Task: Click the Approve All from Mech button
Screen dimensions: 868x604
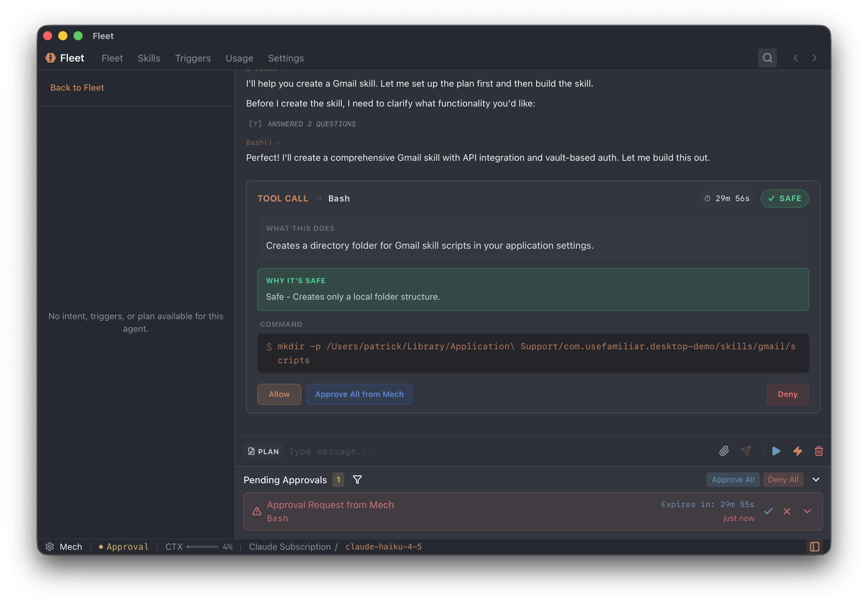Action: click(359, 394)
